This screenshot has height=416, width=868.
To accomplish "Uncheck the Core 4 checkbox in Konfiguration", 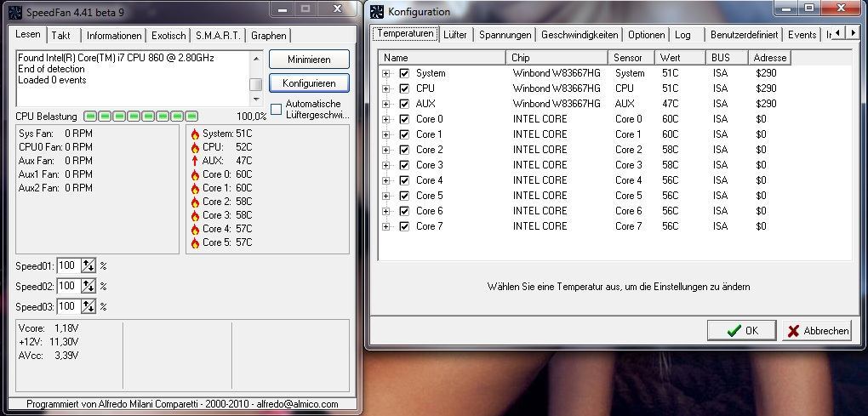I will coord(404,180).
